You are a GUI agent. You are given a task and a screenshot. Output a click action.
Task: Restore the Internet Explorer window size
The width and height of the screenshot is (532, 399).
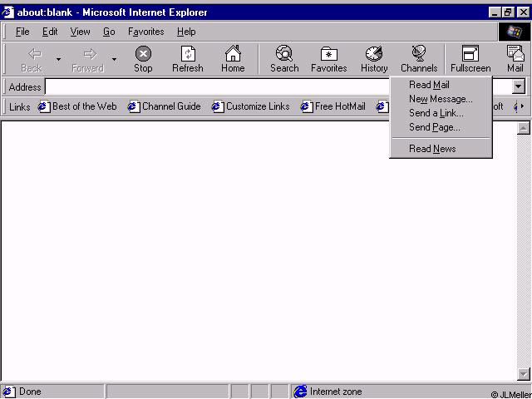[508, 13]
